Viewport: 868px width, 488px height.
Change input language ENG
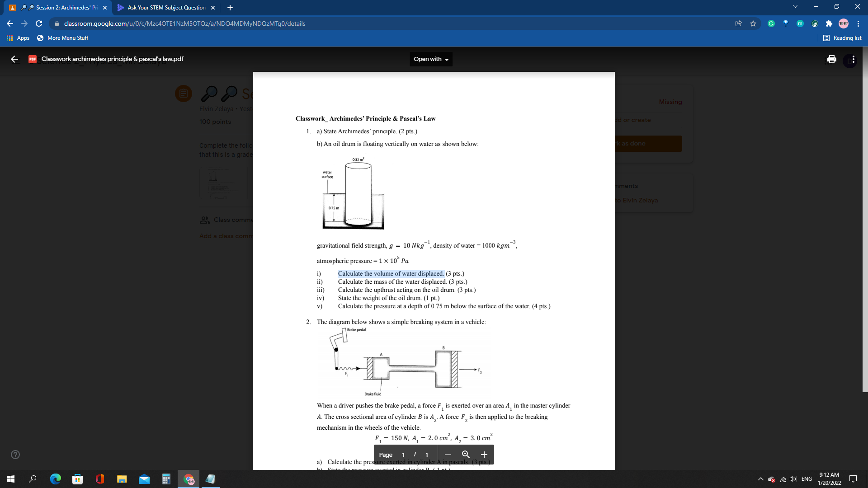pos(807,479)
